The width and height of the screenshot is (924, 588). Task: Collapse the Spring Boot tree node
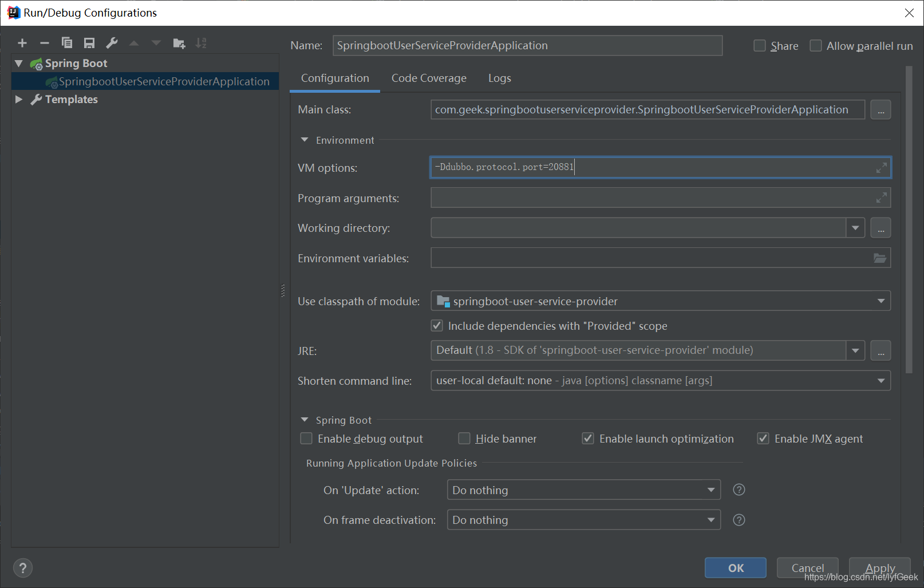tap(19, 64)
